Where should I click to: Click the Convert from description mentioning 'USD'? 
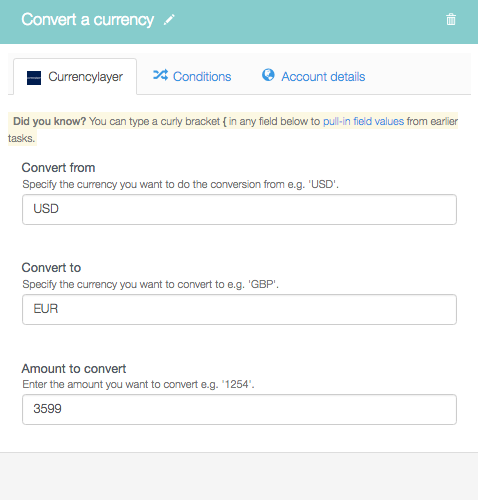point(180,184)
